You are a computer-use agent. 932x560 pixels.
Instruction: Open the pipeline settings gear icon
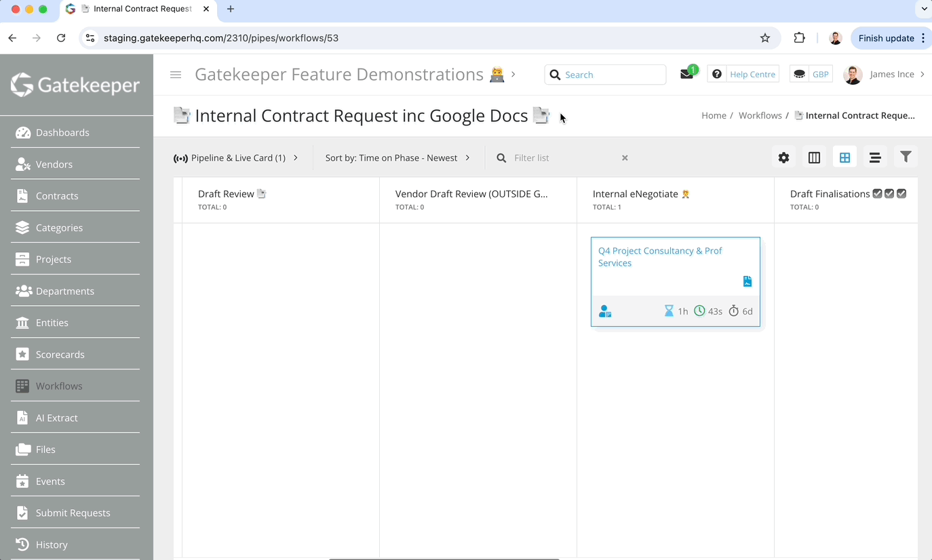click(x=783, y=157)
